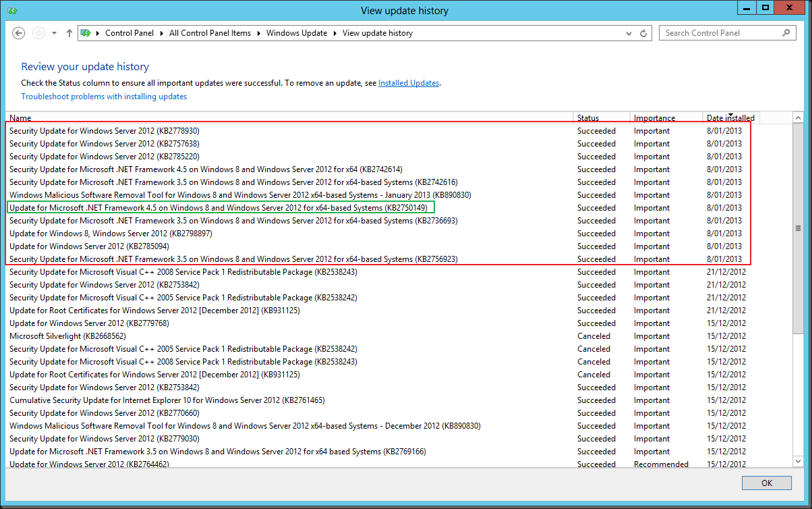This screenshot has width=812, height=509.
Task: Click the vertical scrollbar thumb
Action: [799, 228]
